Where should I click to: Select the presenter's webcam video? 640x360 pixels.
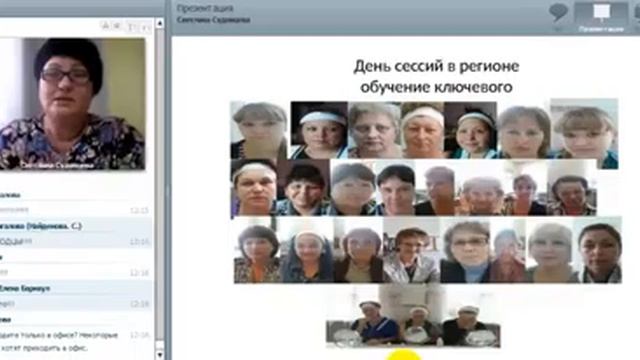pyautogui.click(x=73, y=104)
